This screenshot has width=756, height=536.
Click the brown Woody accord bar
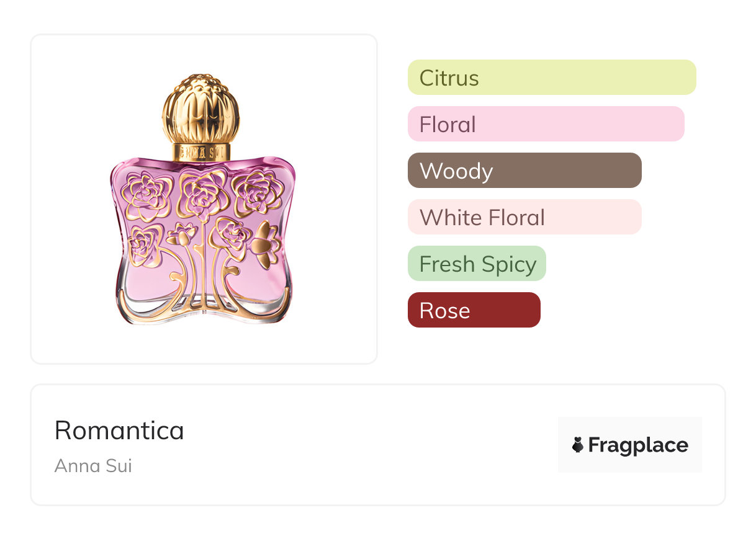click(x=524, y=171)
